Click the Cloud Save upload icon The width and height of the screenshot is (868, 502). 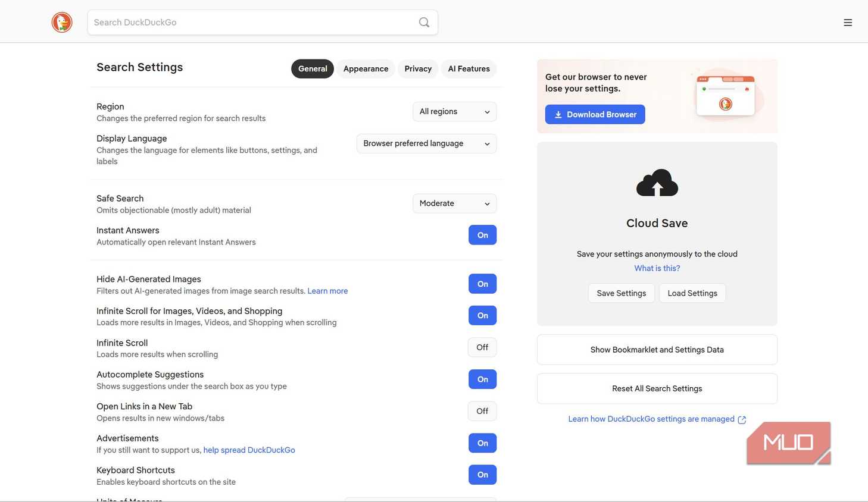657,183
